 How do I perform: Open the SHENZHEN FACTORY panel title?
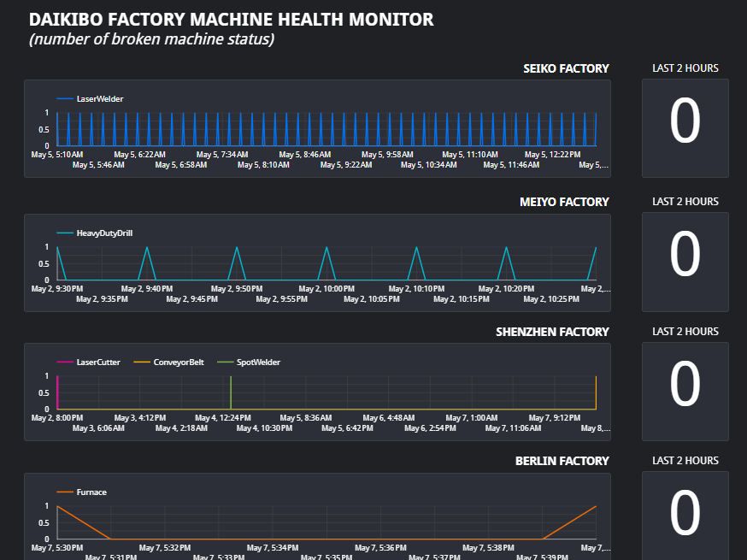pyautogui.click(x=552, y=332)
